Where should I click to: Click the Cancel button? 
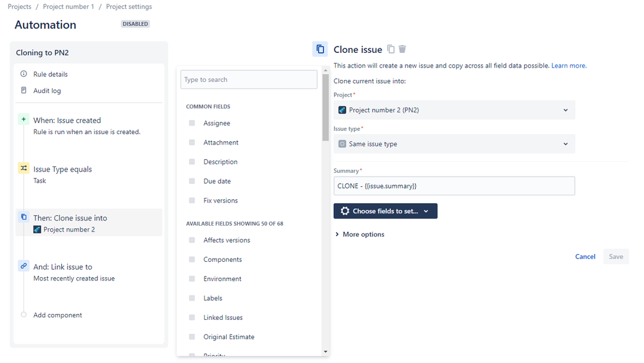coord(585,257)
